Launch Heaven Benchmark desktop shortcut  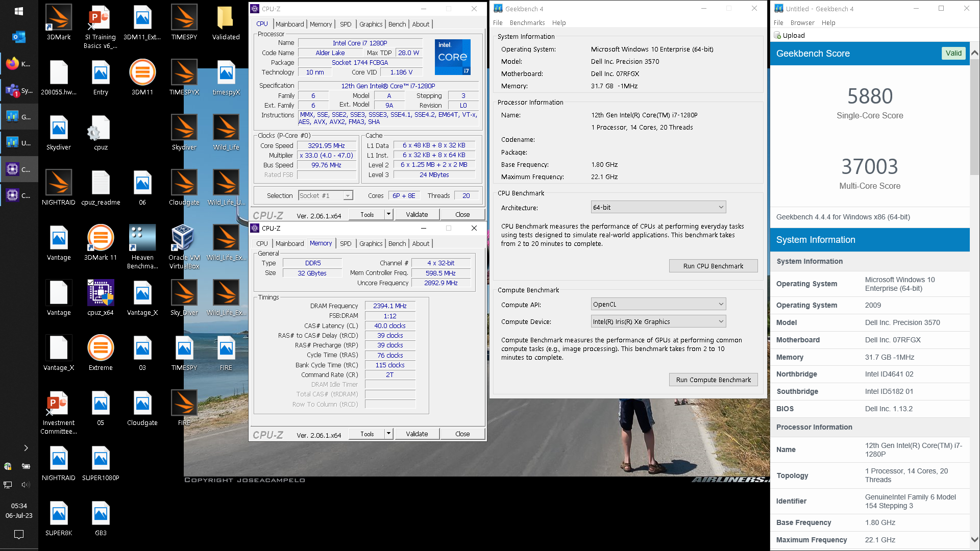pos(142,247)
